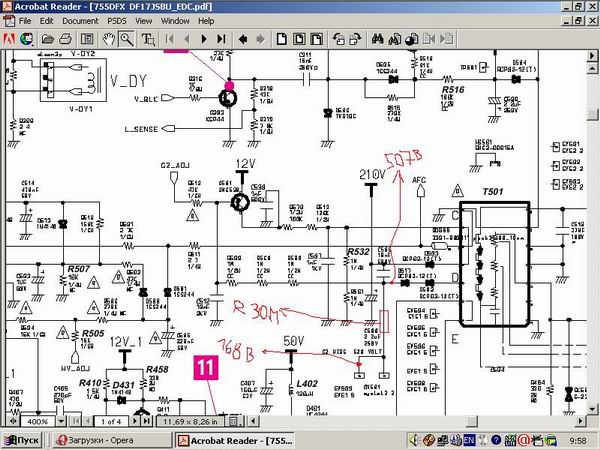The height and width of the screenshot is (450, 600).
Task: Go to previous page toolbar arrow
Action: tap(187, 39)
